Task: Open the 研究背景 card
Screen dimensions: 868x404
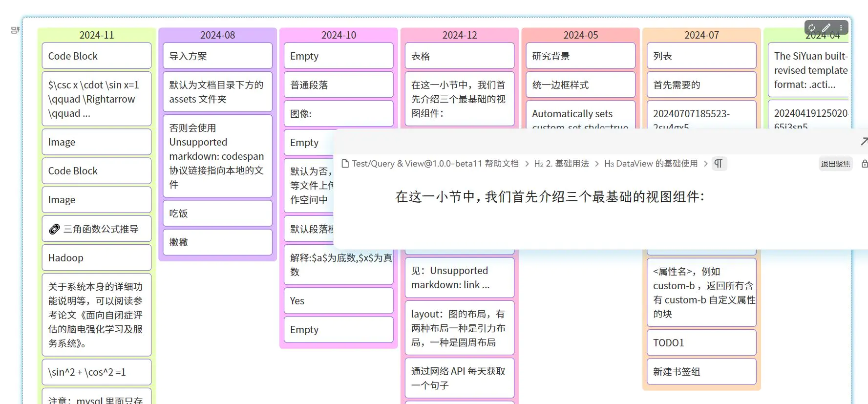Action: tap(580, 56)
